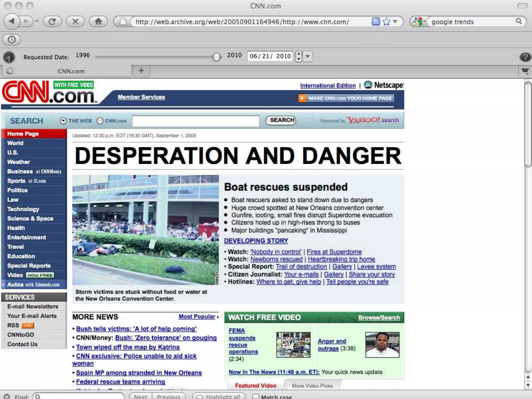Screen dimensions: 532x399
Task: Click the stop loading X icon
Action: [75, 21]
